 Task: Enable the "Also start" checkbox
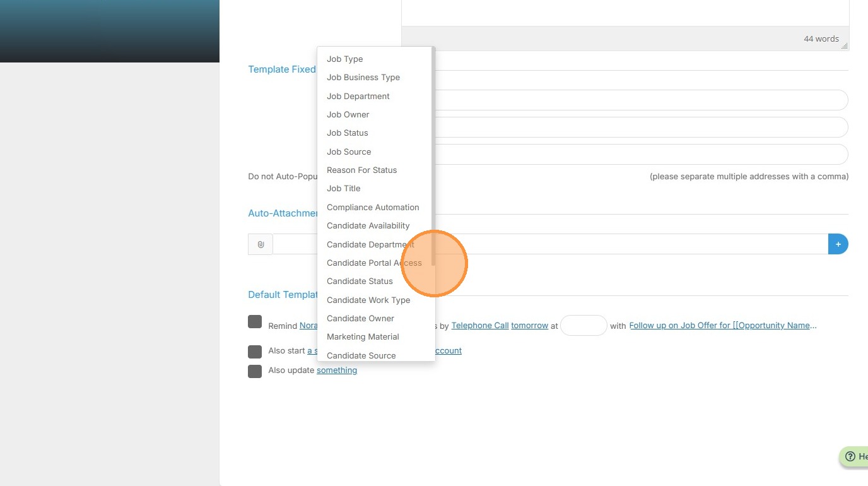click(255, 352)
